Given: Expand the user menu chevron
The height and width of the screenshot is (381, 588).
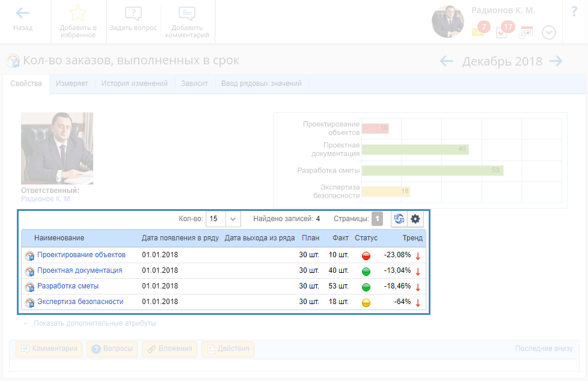Looking at the screenshot, I should pyautogui.click(x=549, y=32).
